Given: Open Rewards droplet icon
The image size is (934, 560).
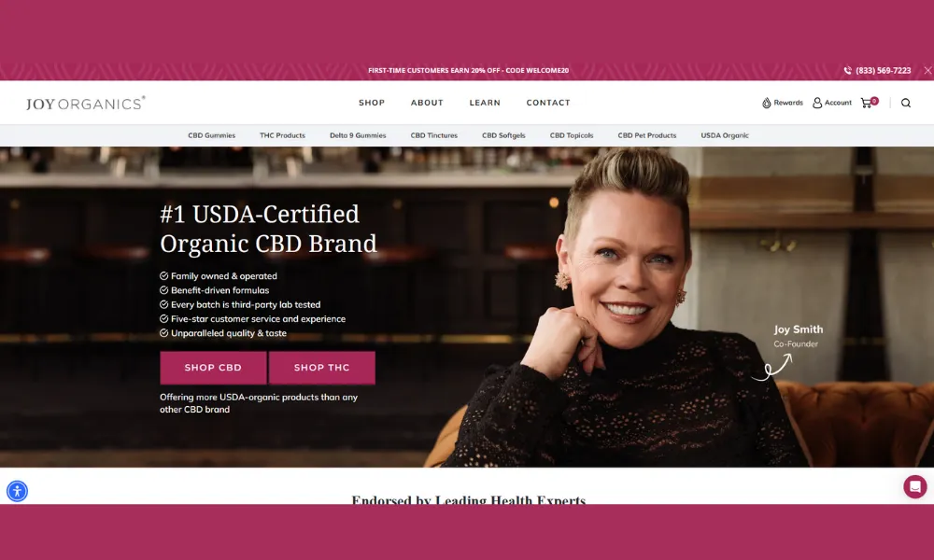Looking at the screenshot, I should [x=767, y=103].
